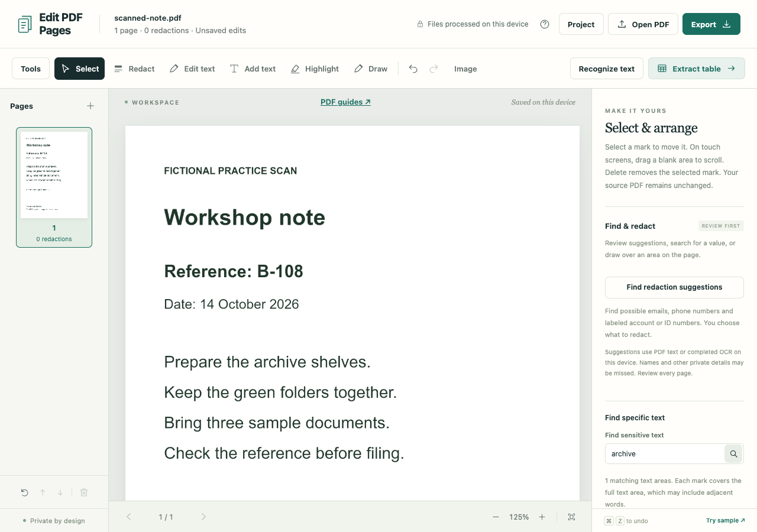This screenshot has width=757, height=532.
Task: Open the help question mark icon
Action: tap(545, 24)
